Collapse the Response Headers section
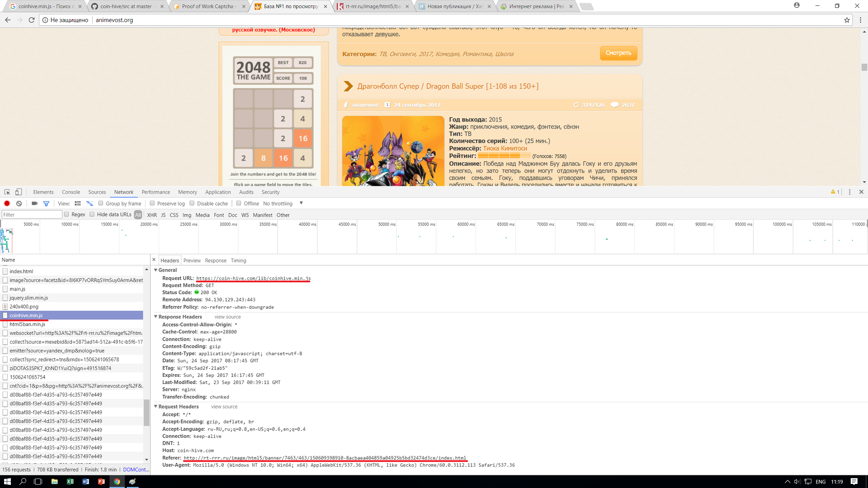 click(x=156, y=317)
